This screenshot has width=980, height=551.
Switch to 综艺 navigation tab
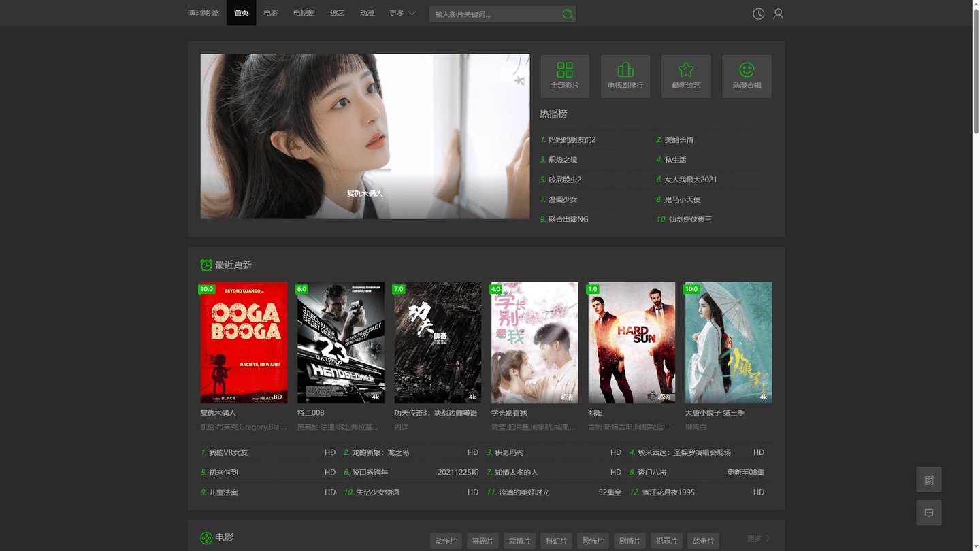pos(337,13)
